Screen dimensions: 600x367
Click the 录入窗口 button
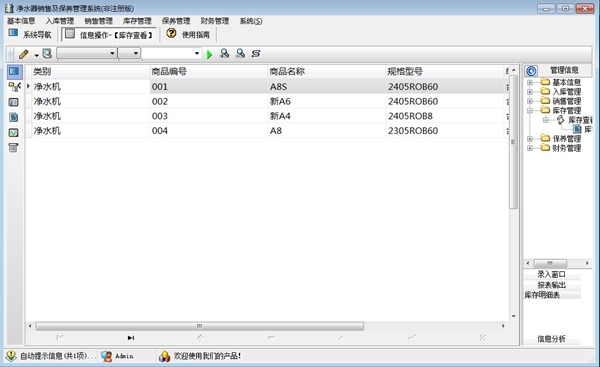coord(551,274)
